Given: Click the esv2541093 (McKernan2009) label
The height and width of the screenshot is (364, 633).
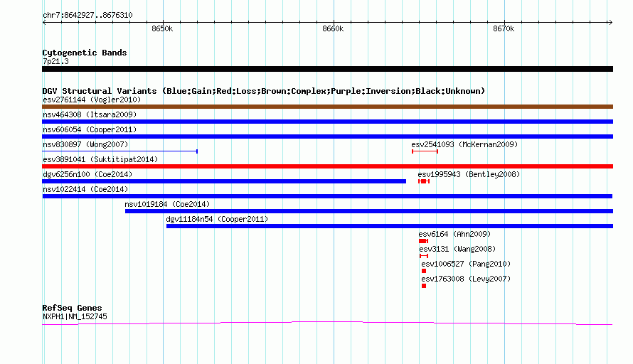Looking at the screenshot, I should (x=464, y=144).
